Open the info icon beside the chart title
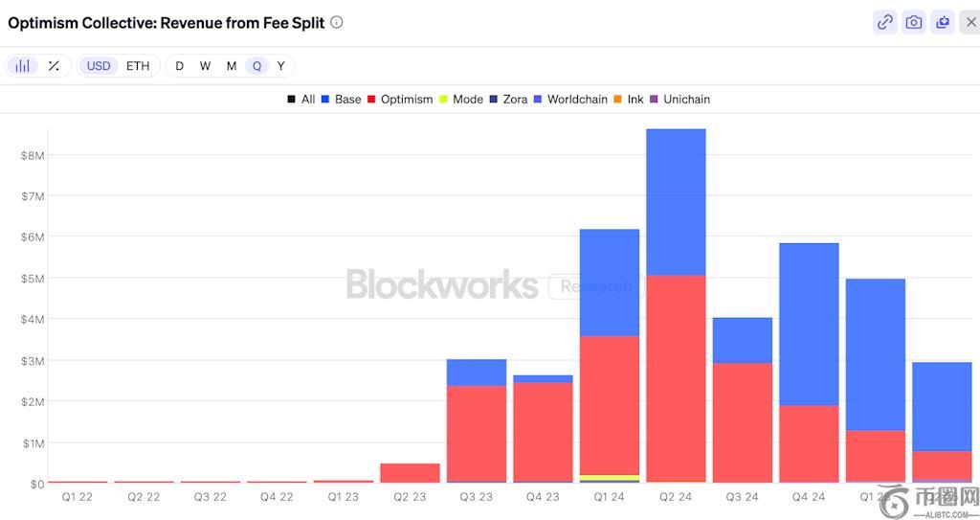Screen dimensions: 980x520 point(337,22)
